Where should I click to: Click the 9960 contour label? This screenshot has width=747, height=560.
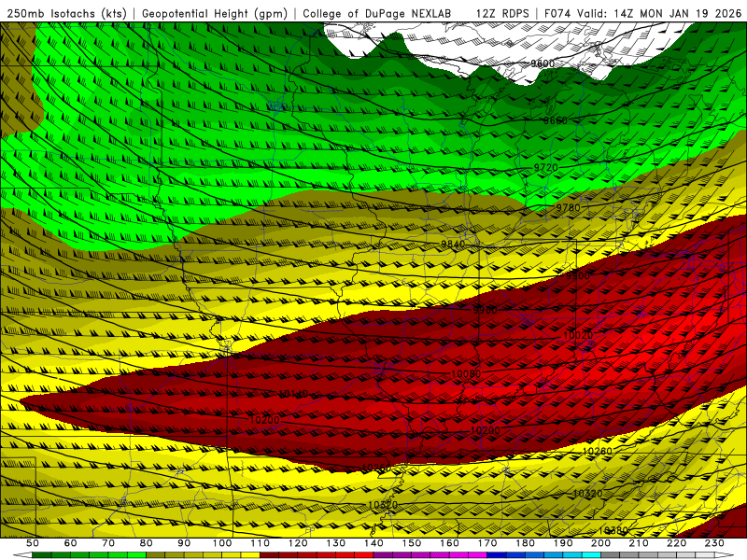pos(485,310)
